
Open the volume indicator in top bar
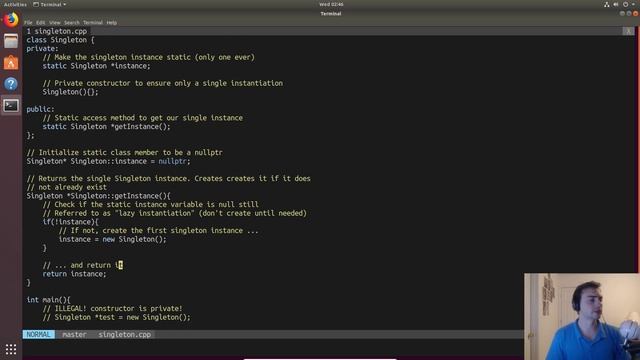pos(616,4)
